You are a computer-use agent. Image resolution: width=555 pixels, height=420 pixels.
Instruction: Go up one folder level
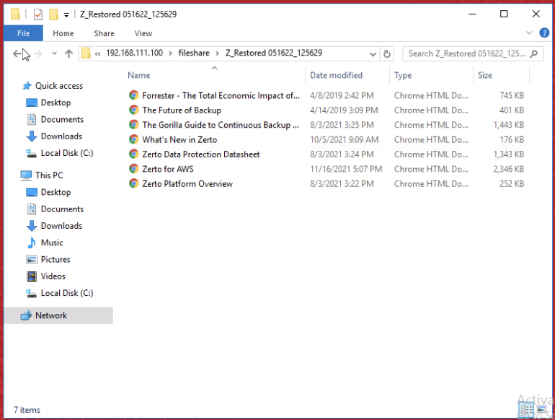pos(69,54)
